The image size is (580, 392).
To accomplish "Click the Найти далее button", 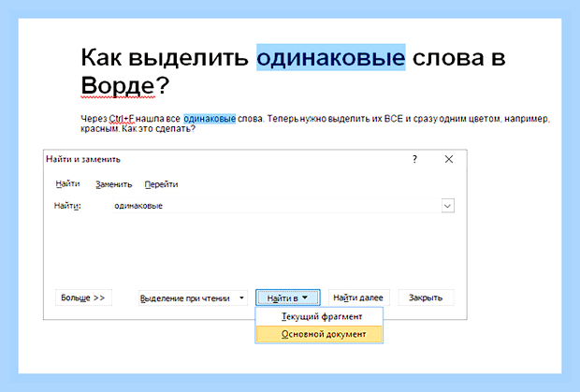I will (x=358, y=298).
